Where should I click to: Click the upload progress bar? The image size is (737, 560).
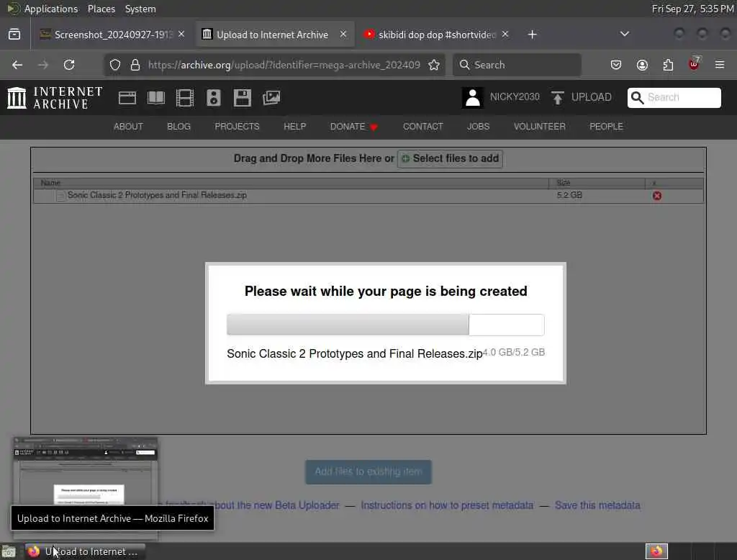click(x=386, y=325)
